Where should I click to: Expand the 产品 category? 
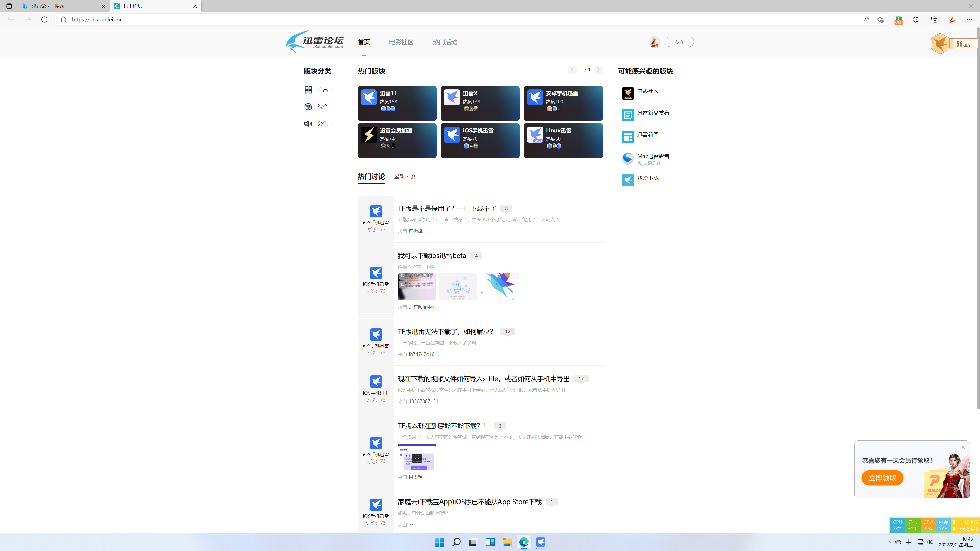pos(323,90)
